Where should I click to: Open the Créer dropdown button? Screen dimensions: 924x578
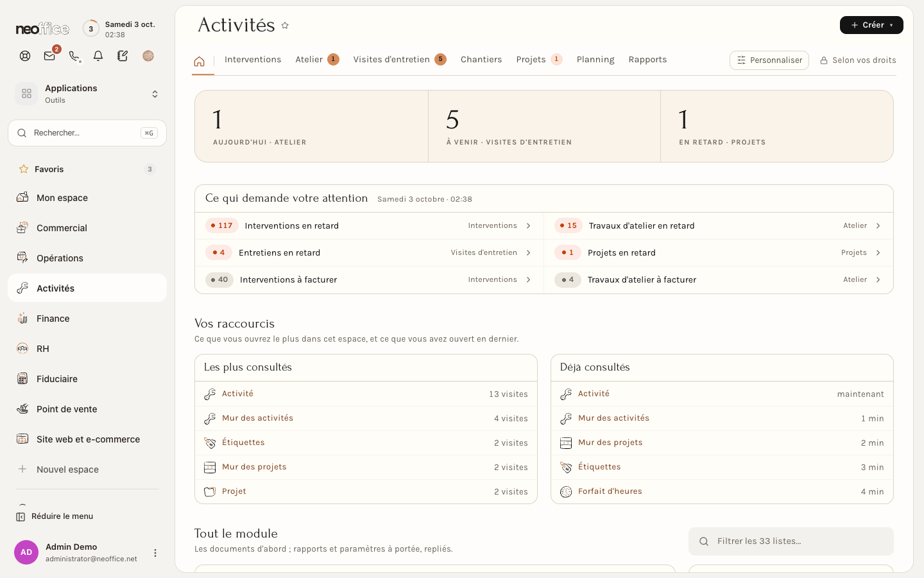tap(871, 25)
